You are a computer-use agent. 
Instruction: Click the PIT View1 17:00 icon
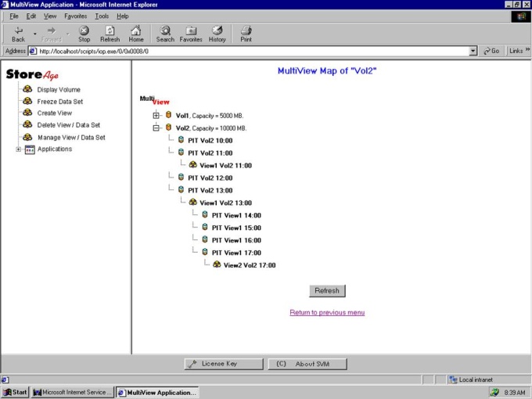[x=205, y=252]
